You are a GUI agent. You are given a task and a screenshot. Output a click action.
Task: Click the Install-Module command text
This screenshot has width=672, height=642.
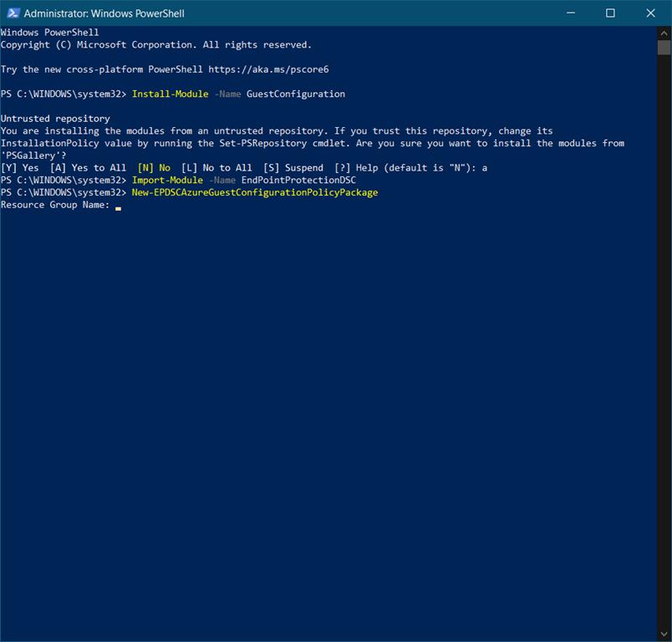pyautogui.click(x=170, y=94)
